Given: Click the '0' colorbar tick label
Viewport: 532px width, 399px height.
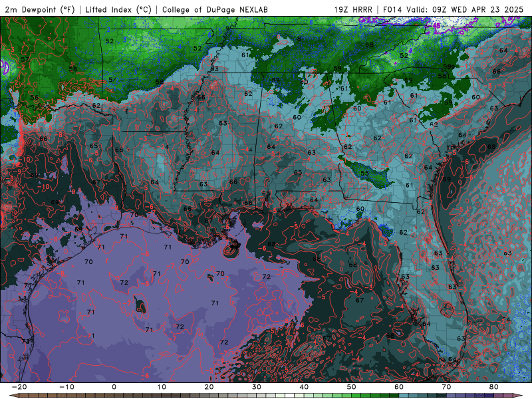Looking at the screenshot, I should point(114,387).
